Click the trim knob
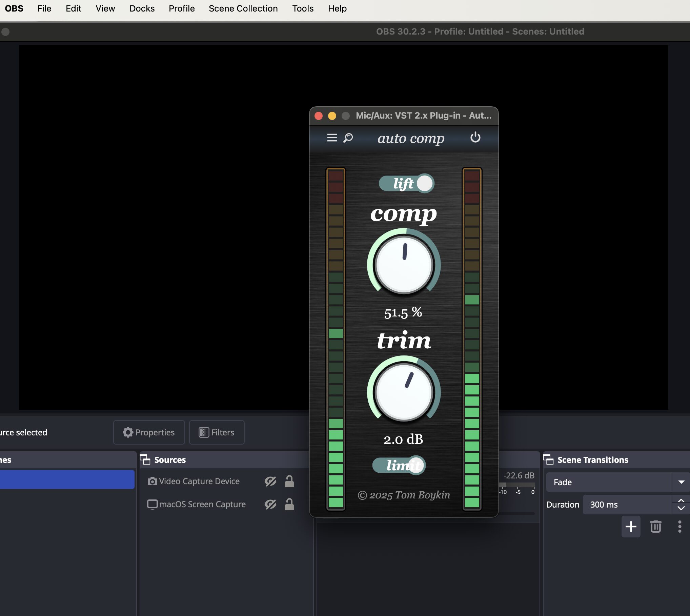This screenshot has width=690, height=616. [x=404, y=392]
